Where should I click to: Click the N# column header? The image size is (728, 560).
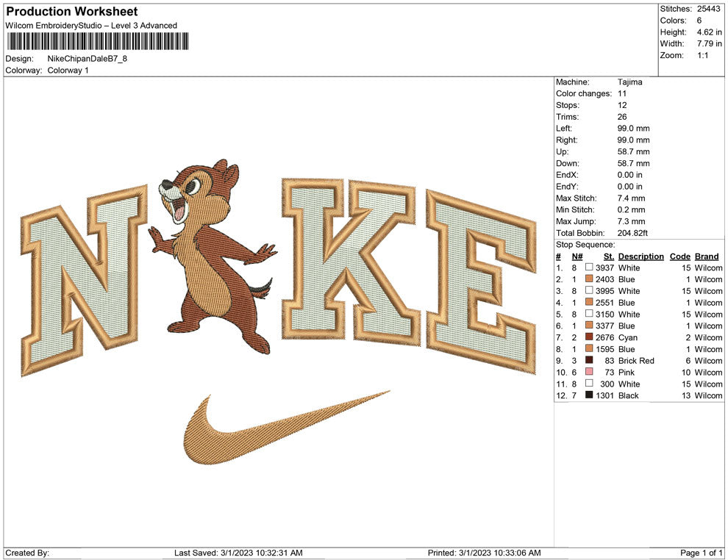[x=577, y=256]
